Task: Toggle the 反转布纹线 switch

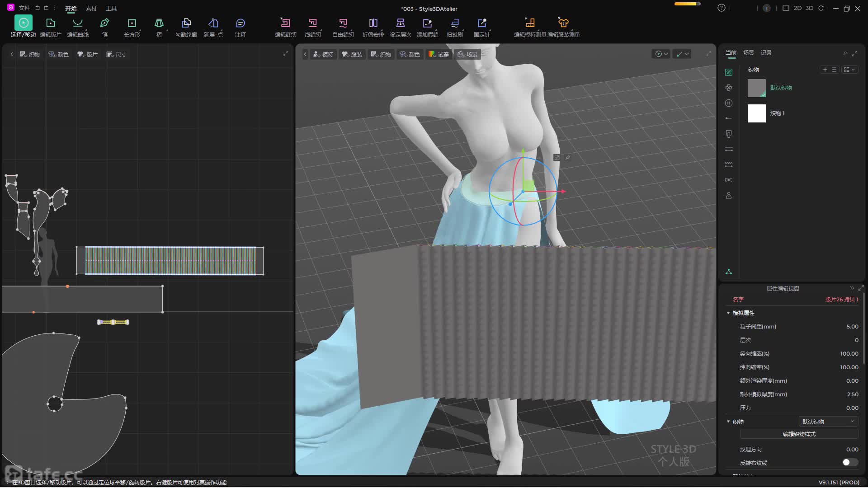Action: pyautogui.click(x=849, y=462)
